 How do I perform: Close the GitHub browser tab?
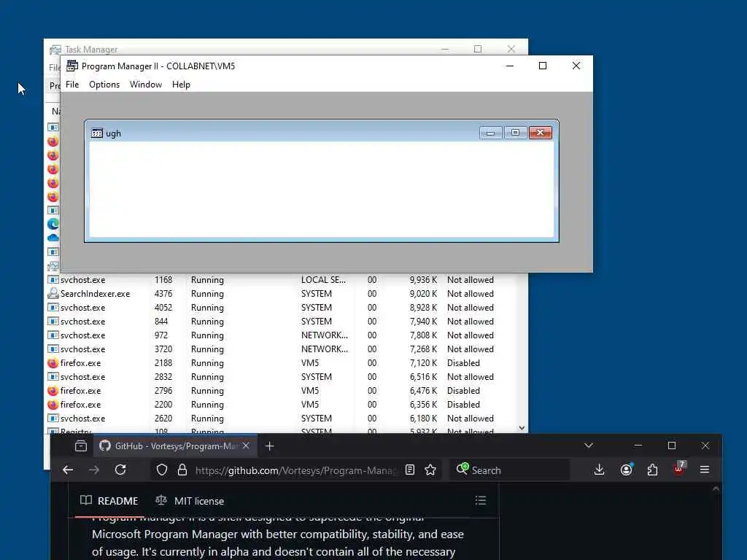(246, 446)
